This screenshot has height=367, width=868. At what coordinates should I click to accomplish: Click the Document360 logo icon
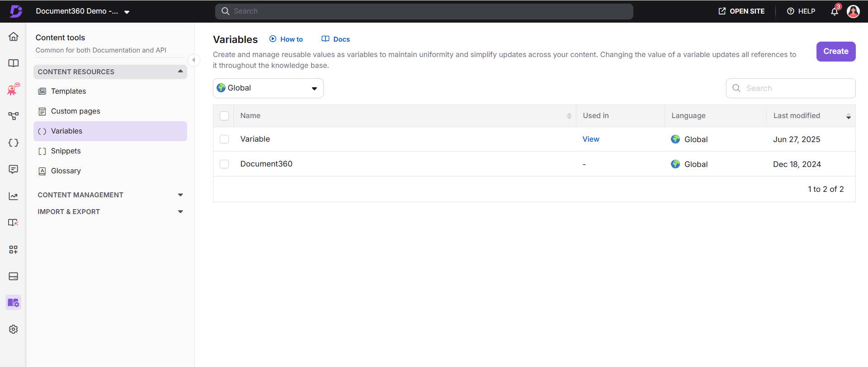(x=16, y=11)
